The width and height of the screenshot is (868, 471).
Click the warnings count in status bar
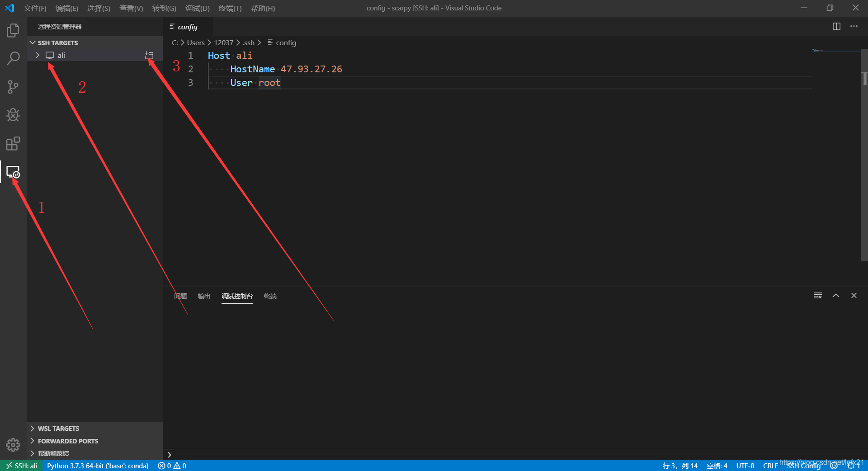pyautogui.click(x=180, y=466)
